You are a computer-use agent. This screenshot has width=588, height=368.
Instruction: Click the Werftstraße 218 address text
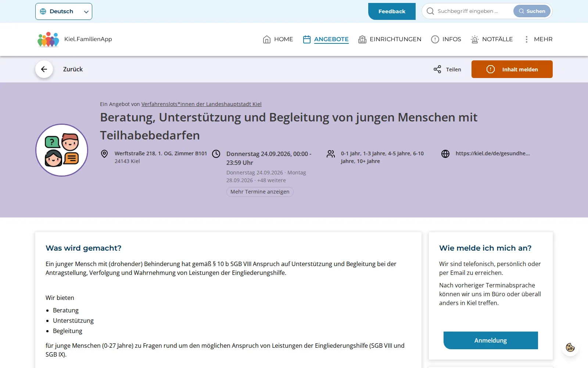161,153
